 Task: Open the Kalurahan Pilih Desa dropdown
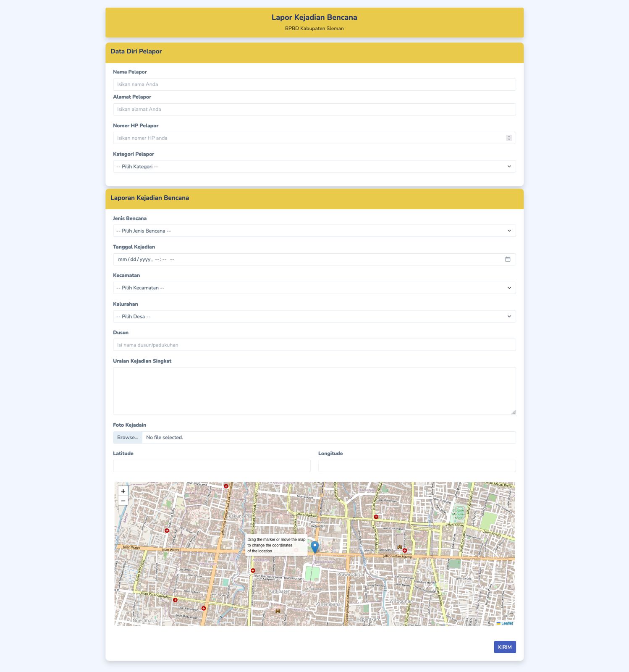[x=314, y=316]
